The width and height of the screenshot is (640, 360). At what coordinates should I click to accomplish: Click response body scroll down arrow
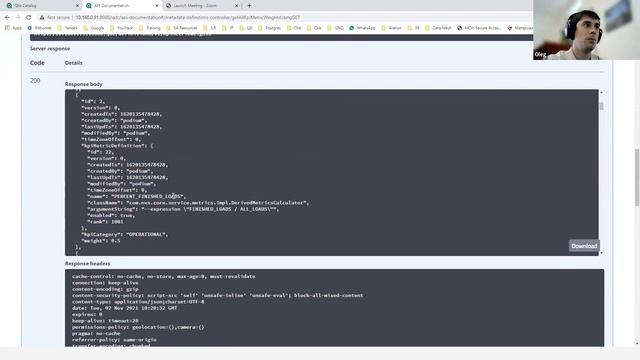(x=601, y=253)
